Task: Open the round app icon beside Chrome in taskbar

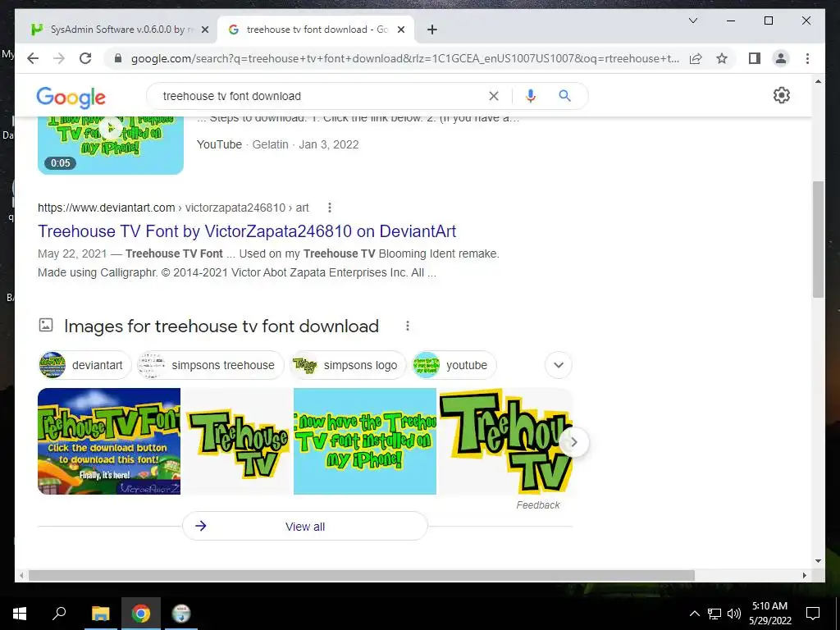Action: point(181,614)
